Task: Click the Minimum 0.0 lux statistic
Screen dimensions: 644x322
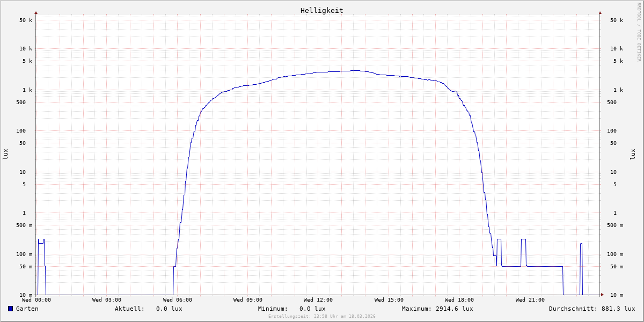Action: point(291,309)
